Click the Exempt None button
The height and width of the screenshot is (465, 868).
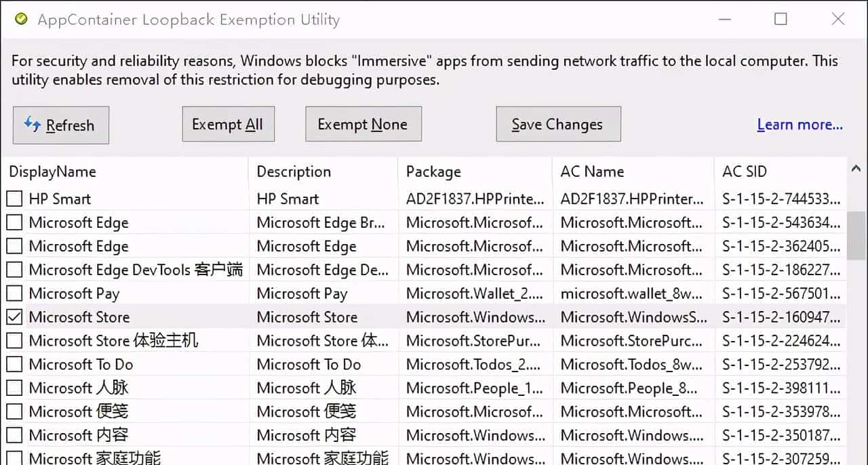pos(363,123)
